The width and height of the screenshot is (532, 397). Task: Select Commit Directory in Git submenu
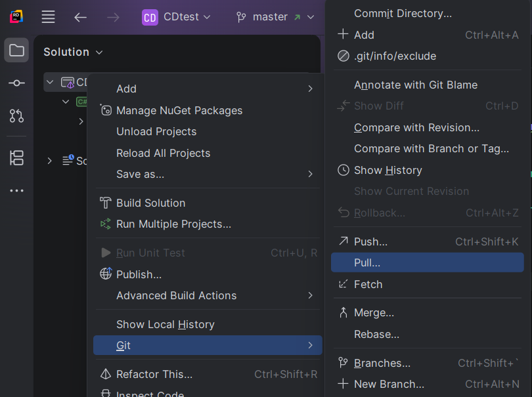[428, 14]
